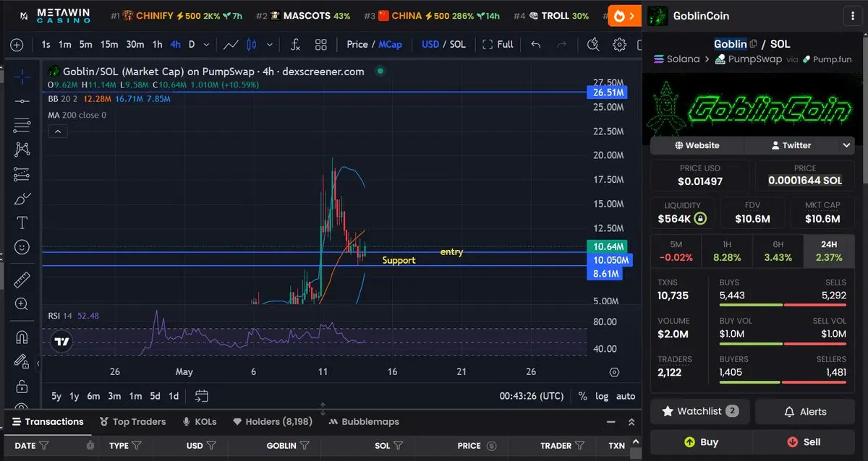Collapse the indicator legend chevron

[58, 132]
